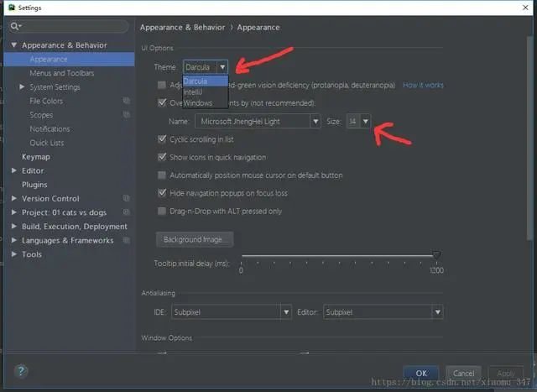The image size is (537, 392).
Task: Enable Drag-n-Drop with ALT pressed only
Action: (162, 211)
